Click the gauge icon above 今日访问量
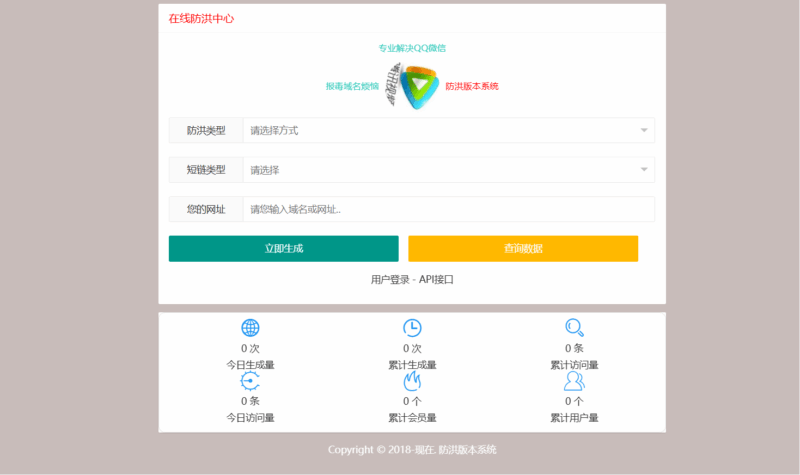800x475 pixels. coord(250,381)
